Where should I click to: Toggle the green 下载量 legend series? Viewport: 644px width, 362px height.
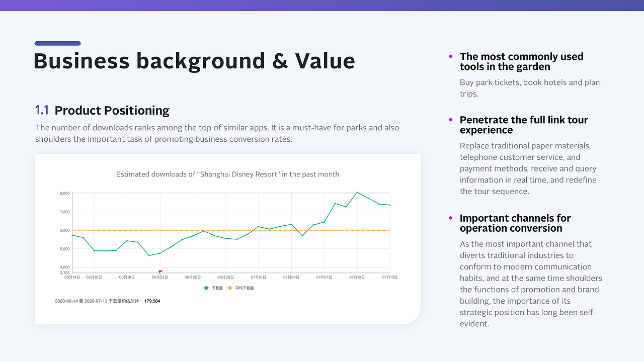213,288
